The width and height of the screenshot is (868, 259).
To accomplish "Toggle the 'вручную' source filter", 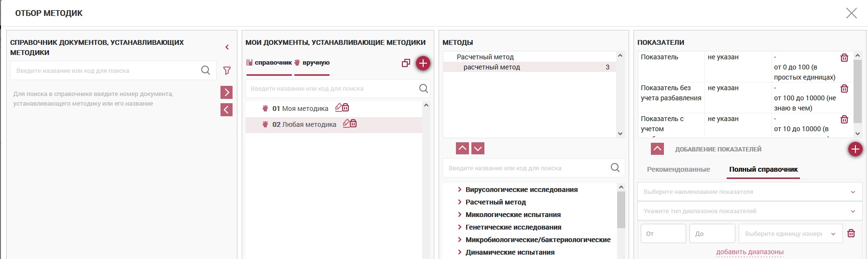I will click(312, 63).
